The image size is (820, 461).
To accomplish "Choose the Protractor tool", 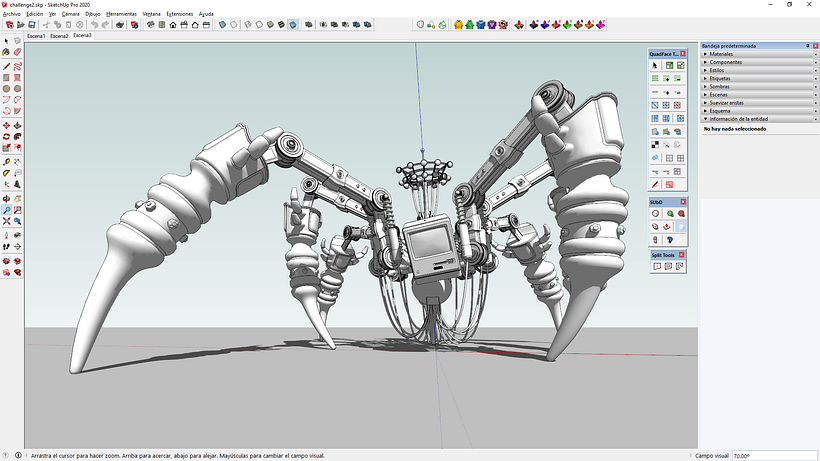I will [6, 173].
